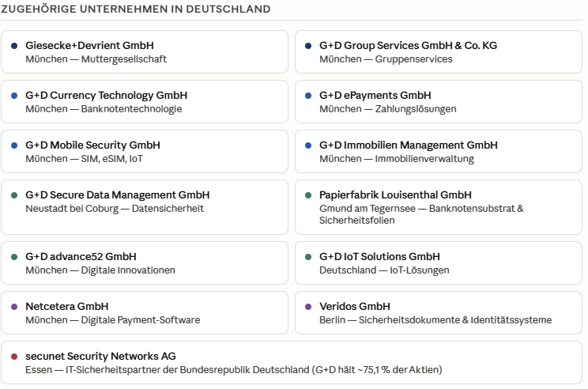Click the red dot beside secunet Security Networks

point(14,357)
